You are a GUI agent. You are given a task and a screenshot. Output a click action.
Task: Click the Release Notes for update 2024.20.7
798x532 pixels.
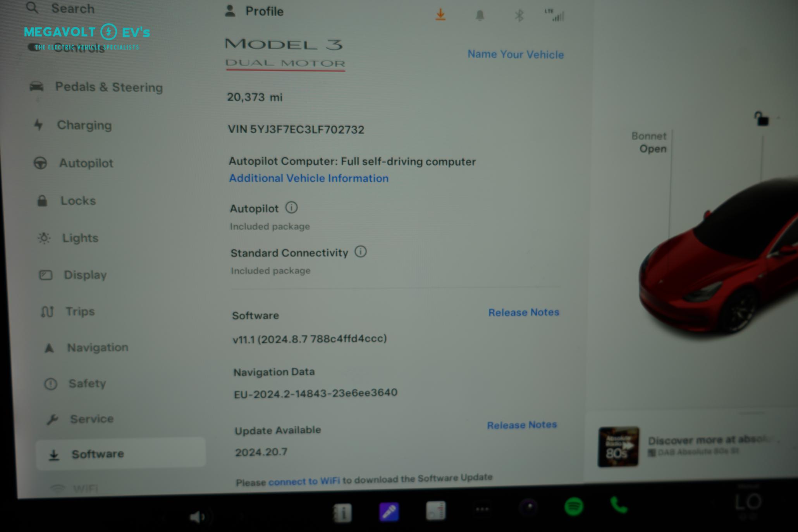pos(521,425)
